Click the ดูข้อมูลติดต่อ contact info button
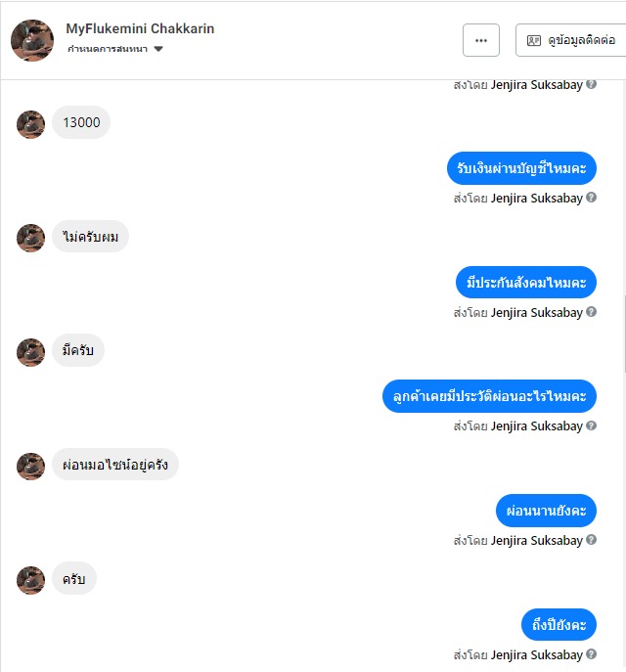 tap(571, 40)
